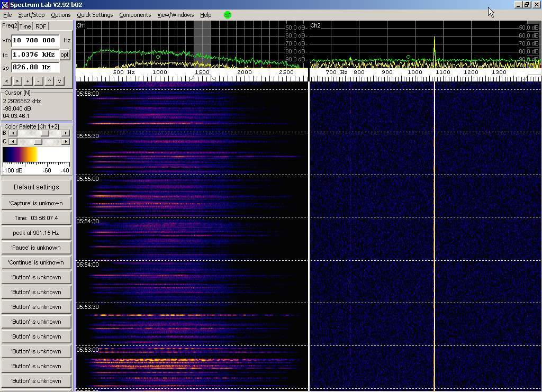Click the '-' zoom out frequency button
The width and height of the screenshot is (542, 392).
38,81
